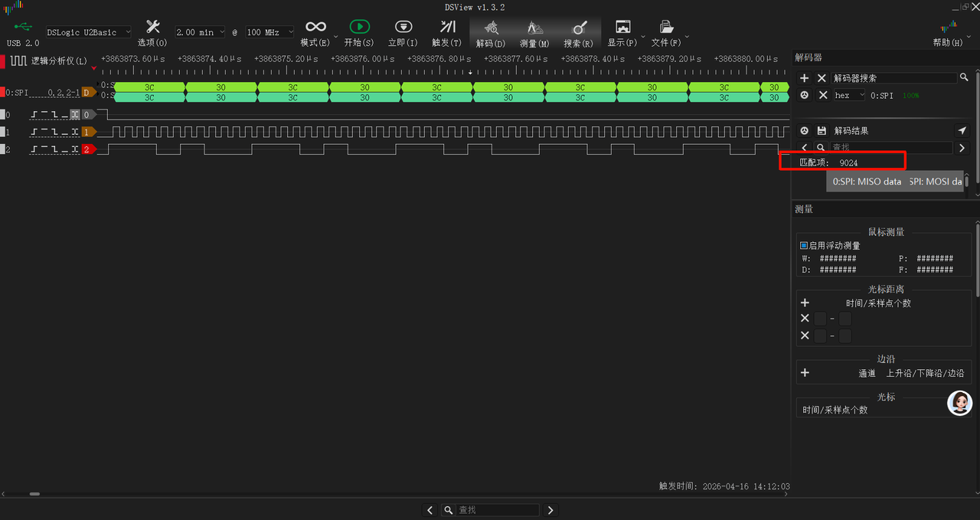
Task: Add a new decoder with plus icon
Action: [x=804, y=78]
